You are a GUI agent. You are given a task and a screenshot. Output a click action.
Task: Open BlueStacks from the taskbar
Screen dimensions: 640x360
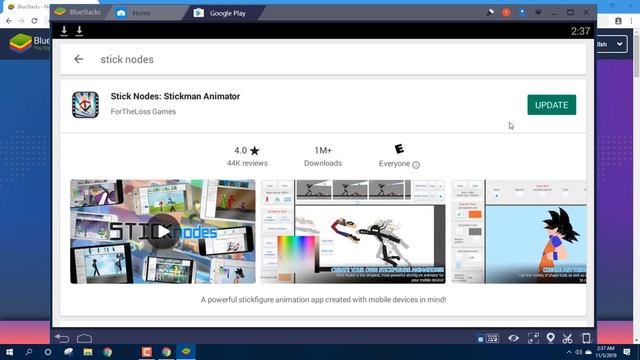pos(186,351)
